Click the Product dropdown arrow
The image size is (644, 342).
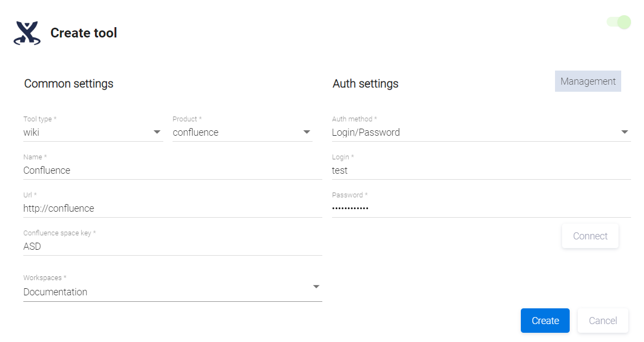tap(307, 132)
